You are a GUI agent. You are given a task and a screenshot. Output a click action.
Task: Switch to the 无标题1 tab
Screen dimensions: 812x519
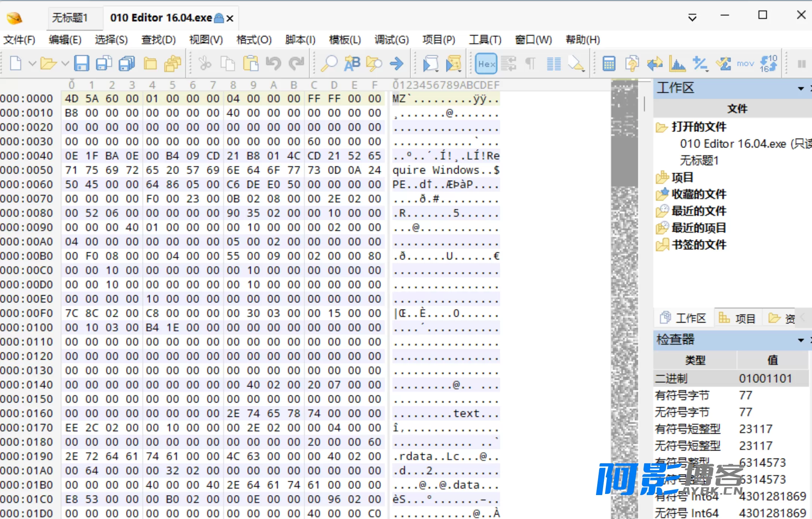coord(70,18)
